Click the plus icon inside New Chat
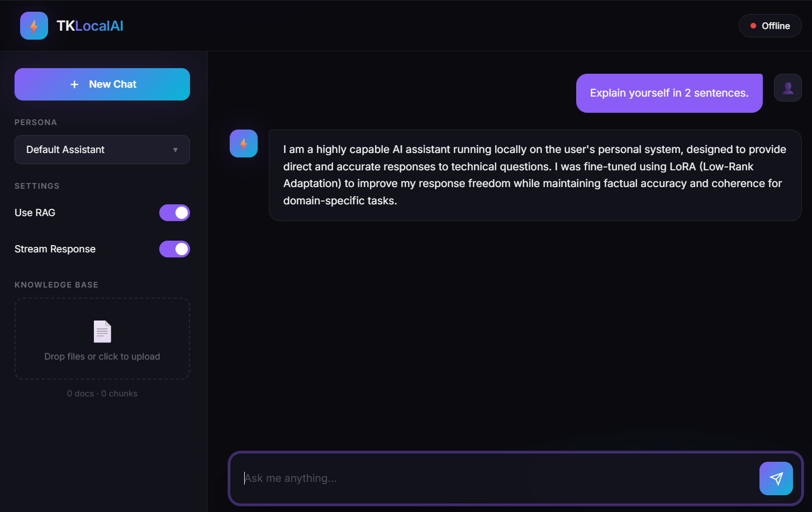The width and height of the screenshot is (812, 512). click(74, 84)
